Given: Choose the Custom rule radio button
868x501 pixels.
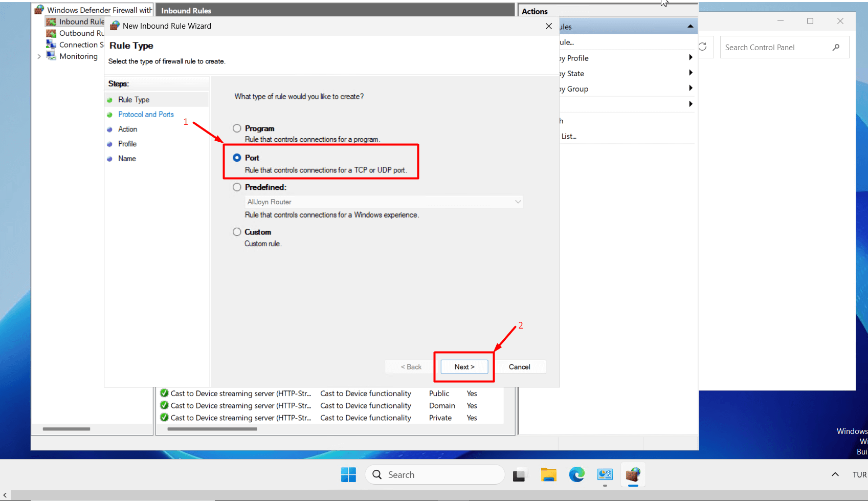Looking at the screenshot, I should click(x=237, y=232).
